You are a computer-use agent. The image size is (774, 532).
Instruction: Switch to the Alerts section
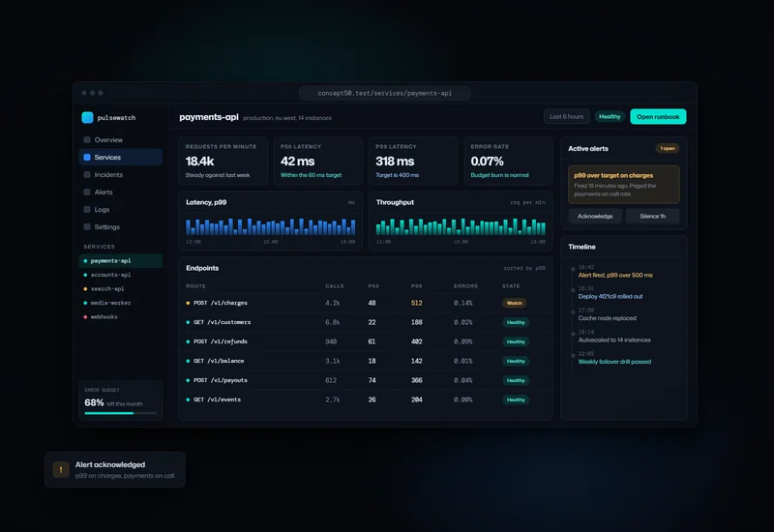(x=120, y=192)
